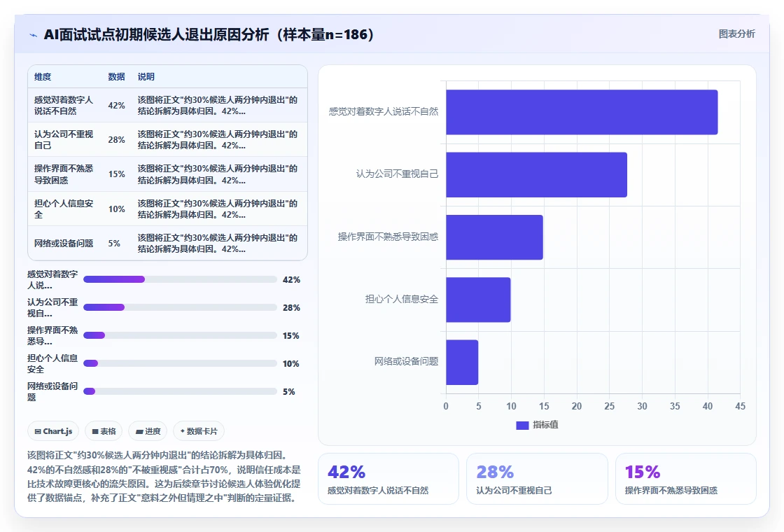Select the 数据卡片 tag chip
The height and width of the screenshot is (532, 784).
pyautogui.click(x=199, y=431)
